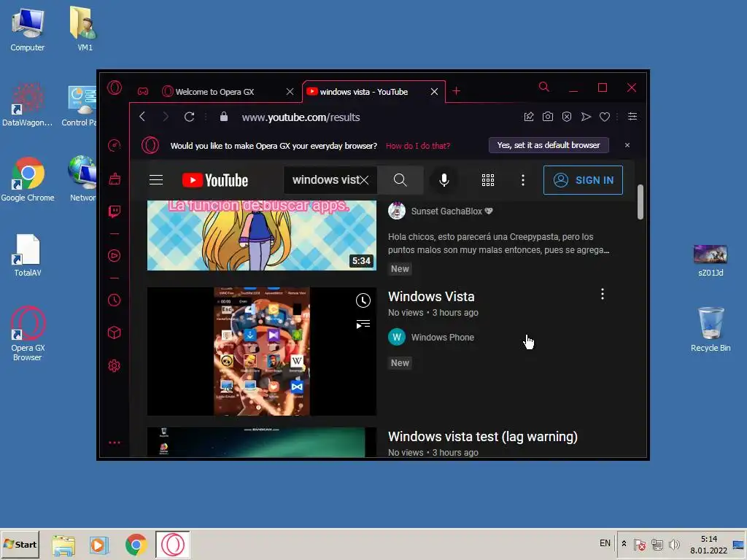Click the share page icon in address bar
Viewport: 747px width, 560px height.
529,117
